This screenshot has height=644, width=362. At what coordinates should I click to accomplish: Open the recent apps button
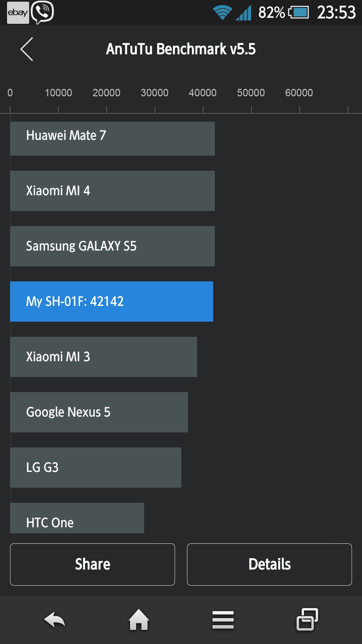pos(307,619)
